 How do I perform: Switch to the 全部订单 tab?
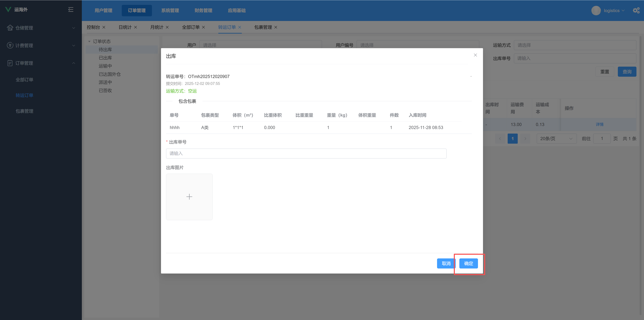191,27
